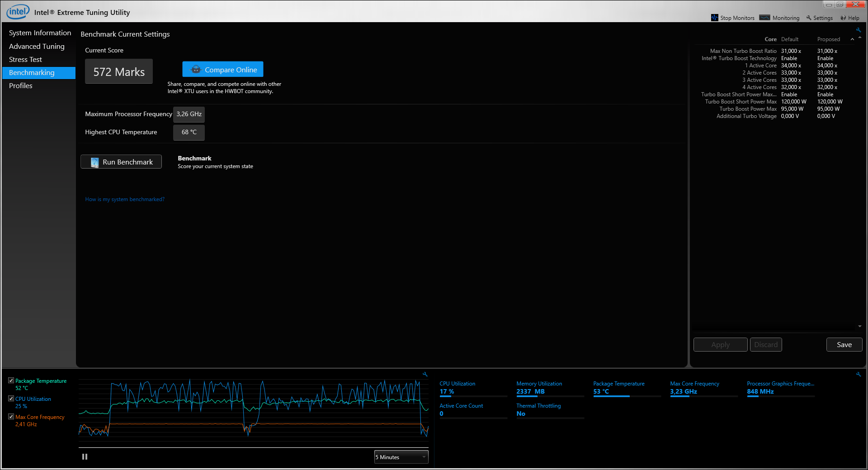Click the proposed 120,000 W Turbo Boost Short Power Max value
Screen dimensions: 868x470
[830, 102]
